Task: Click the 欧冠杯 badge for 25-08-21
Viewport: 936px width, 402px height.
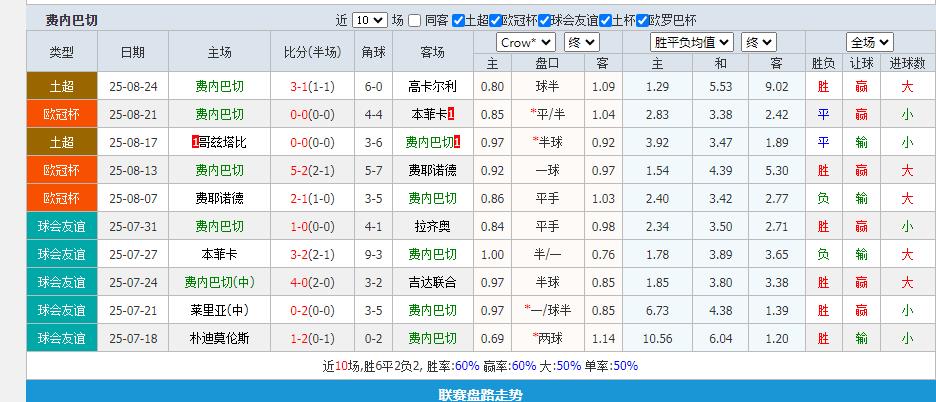Action: (x=61, y=114)
